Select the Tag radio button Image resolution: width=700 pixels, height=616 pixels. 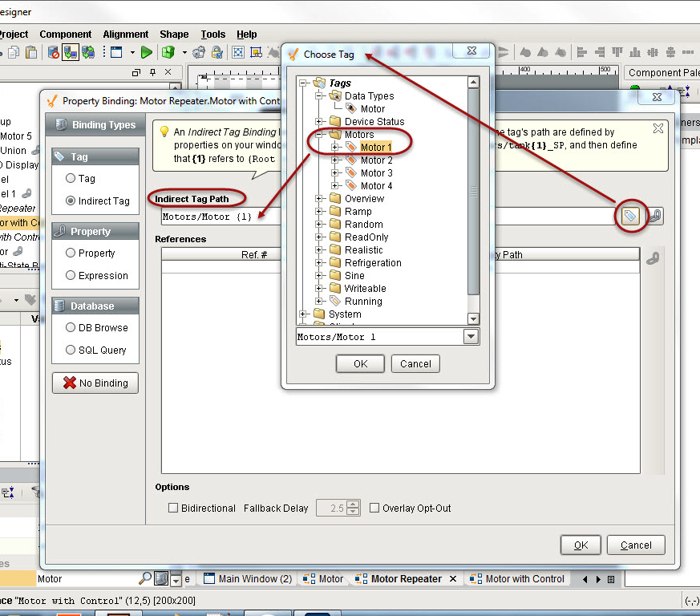point(71,179)
